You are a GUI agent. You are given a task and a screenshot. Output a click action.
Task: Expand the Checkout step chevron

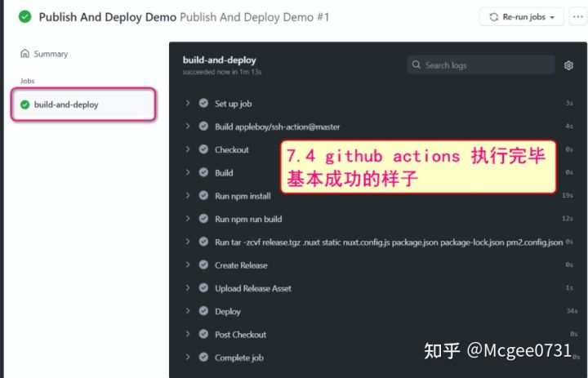point(188,149)
